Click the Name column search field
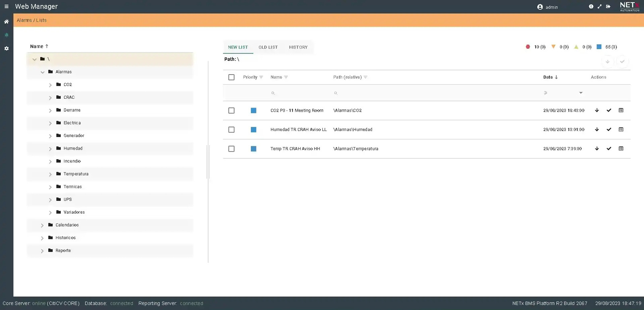The image size is (644, 310). pos(298,93)
